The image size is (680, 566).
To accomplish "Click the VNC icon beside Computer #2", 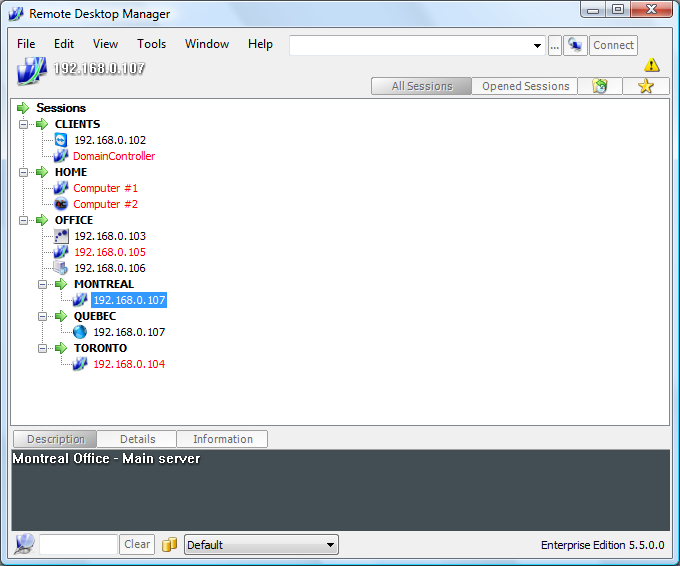I will 61,204.
